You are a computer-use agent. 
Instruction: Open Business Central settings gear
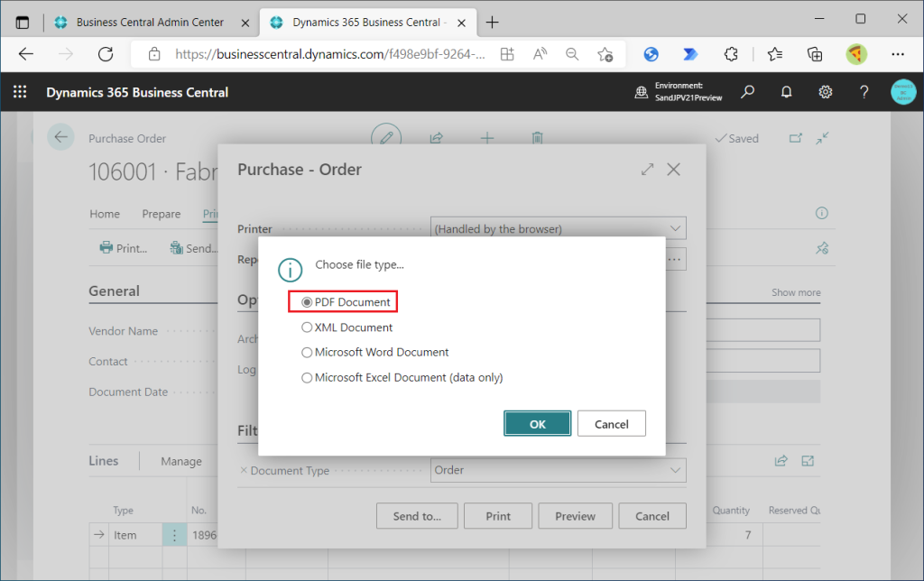click(826, 92)
